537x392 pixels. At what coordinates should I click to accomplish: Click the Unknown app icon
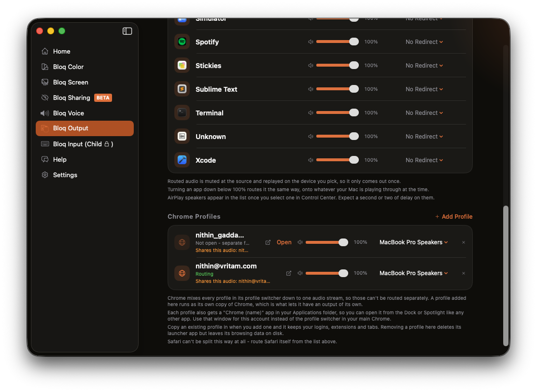[182, 136]
